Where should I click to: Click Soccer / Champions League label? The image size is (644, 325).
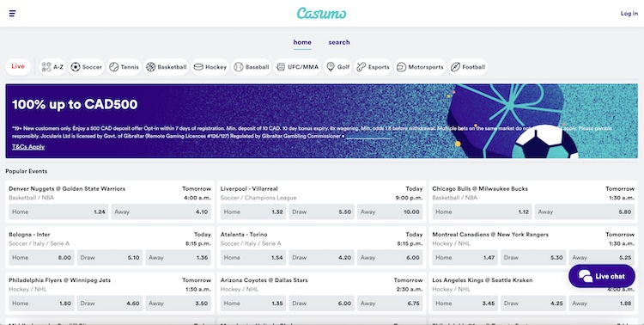[x=258, y=198]
